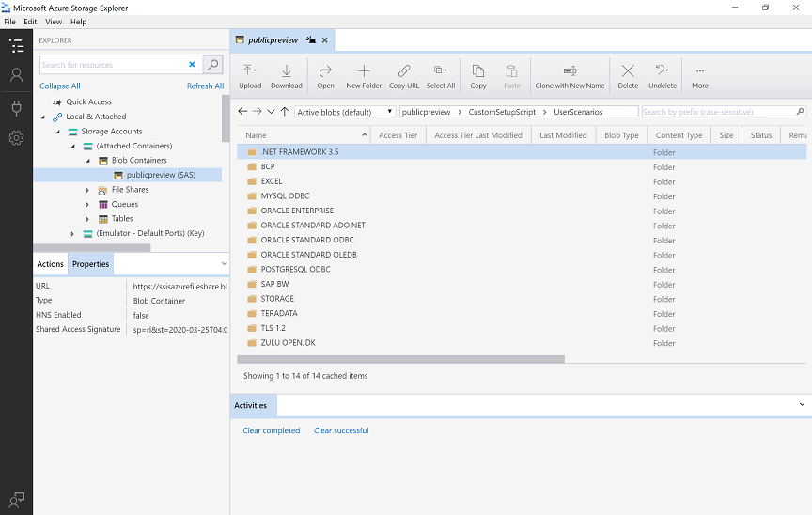This screenshot has height=515, width=812.
Task: Click the New Folder icon
Action: pos(364,74)
